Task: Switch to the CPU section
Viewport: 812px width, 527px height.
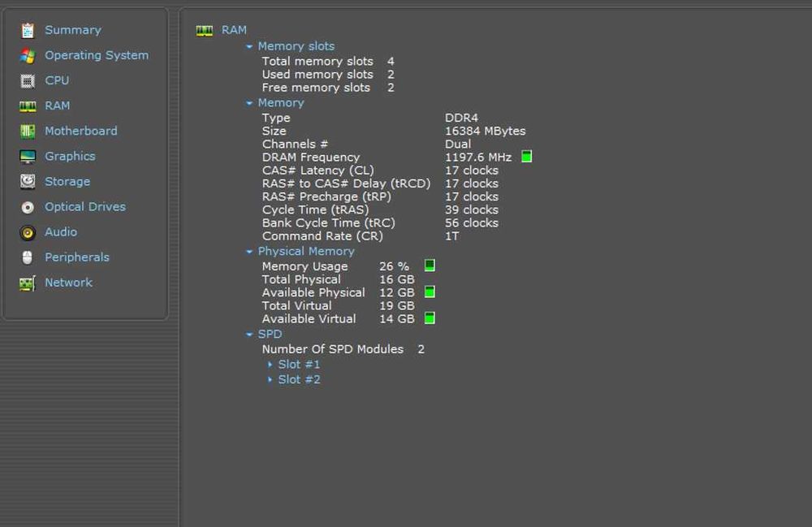Action: tap(57, 80)
